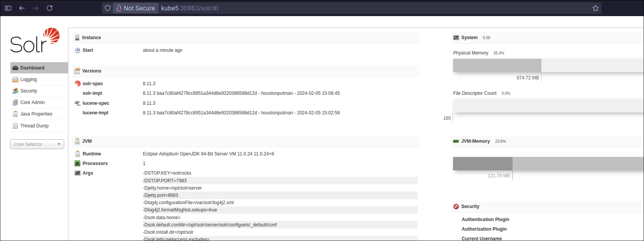
Task: Open the Java Properties menu item
Action: 39,114
